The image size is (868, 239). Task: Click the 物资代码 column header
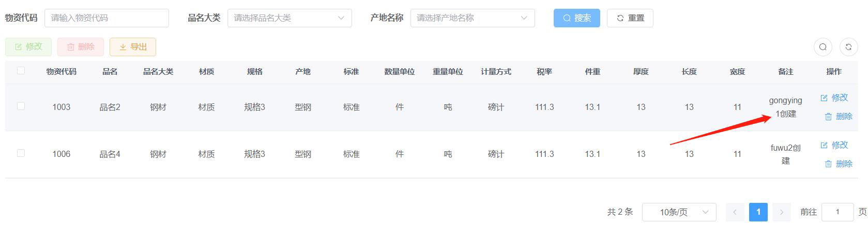pyautogui.click(x=61, y=72)
